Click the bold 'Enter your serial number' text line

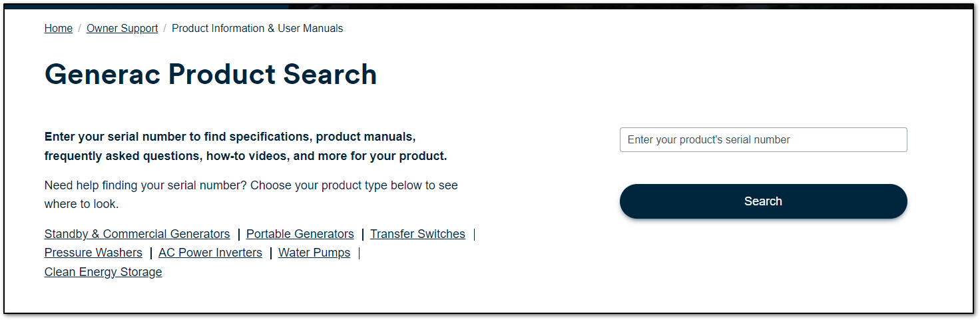click(230, 137)
